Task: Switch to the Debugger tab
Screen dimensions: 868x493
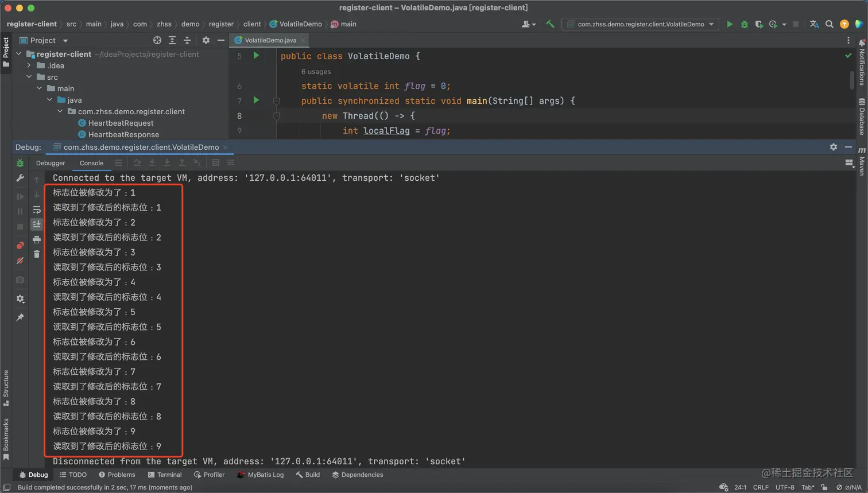Action: pos(51,163)
